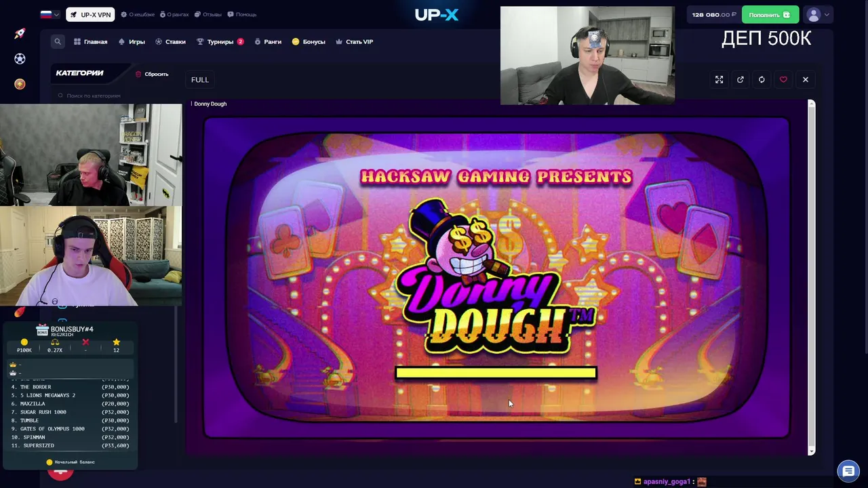Click SUGAR RUSH 1000 row
The width and height of the screenshot is (868, 488).
pyautogui.click(x=71, y=412)
